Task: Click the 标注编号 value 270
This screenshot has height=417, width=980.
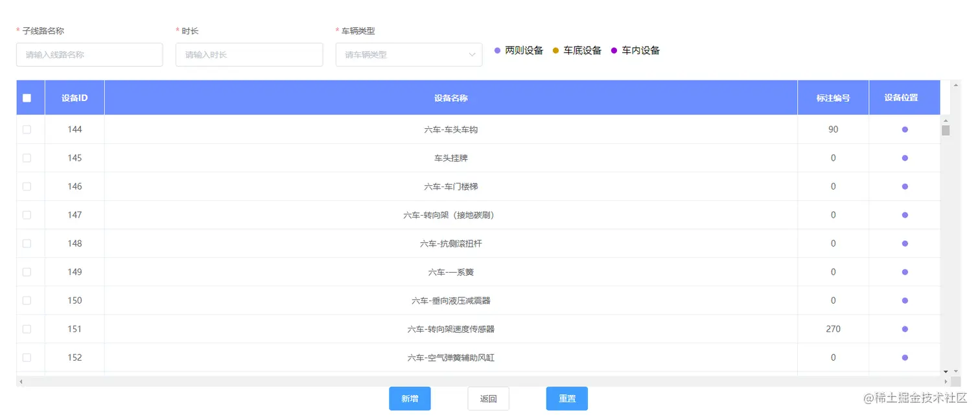Action: coord(834,329)
